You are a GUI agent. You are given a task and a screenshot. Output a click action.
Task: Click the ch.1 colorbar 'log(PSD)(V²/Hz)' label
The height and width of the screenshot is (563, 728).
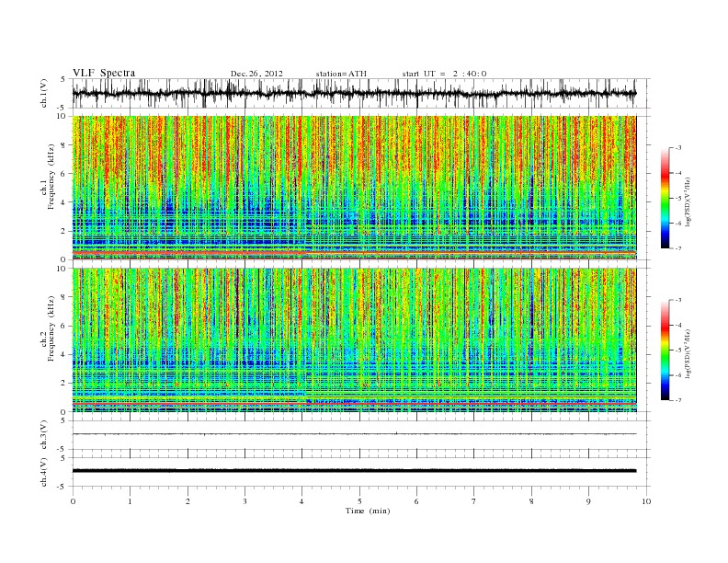point(688,202)
